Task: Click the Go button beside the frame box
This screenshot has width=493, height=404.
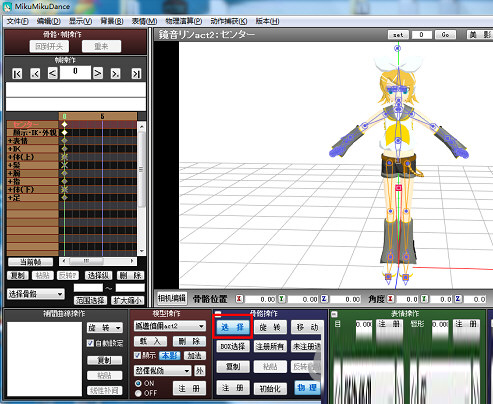Action: pyautogui.click(x=445, y=35)
